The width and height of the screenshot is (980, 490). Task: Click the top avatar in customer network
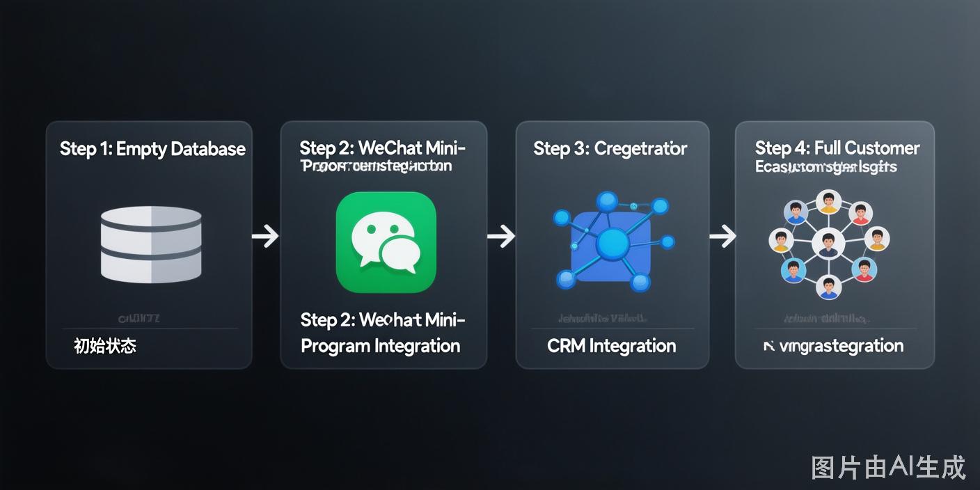pyautogui.click(x=828, y=202)
